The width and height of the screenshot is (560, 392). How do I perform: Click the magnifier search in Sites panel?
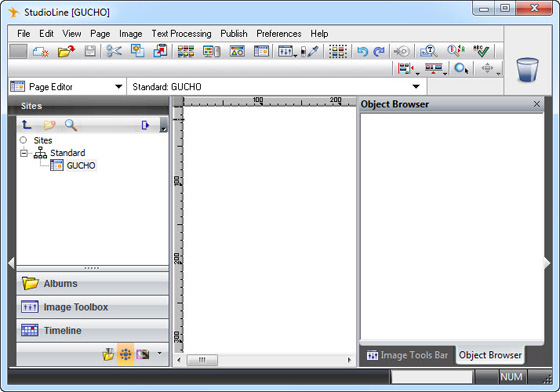71,125
